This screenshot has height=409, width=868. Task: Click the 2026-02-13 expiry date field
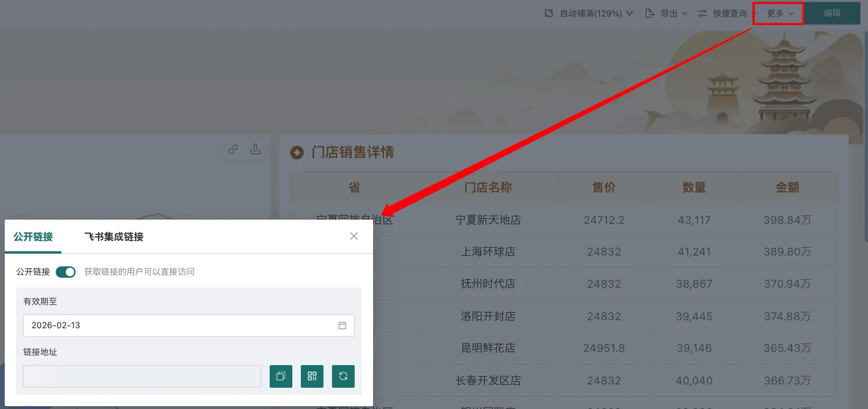point(179,325)
